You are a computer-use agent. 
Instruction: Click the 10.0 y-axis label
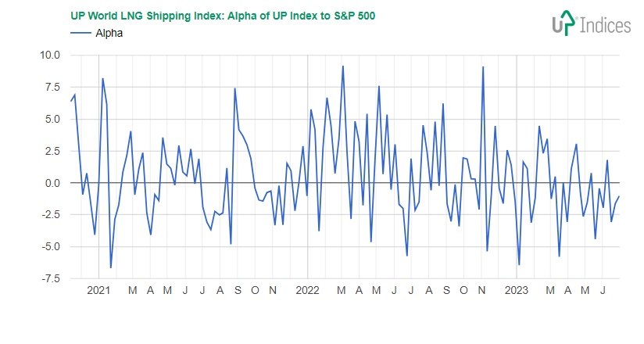tap(49, 56)
